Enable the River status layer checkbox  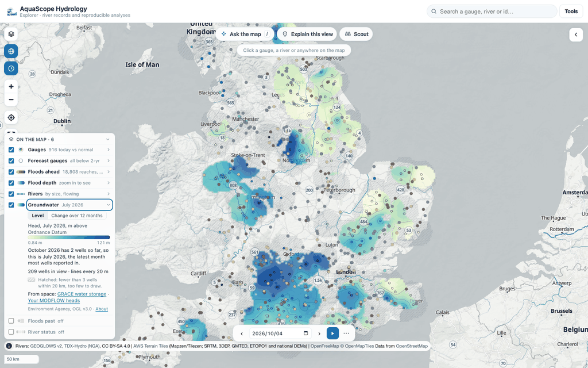[x=11, y=332]
